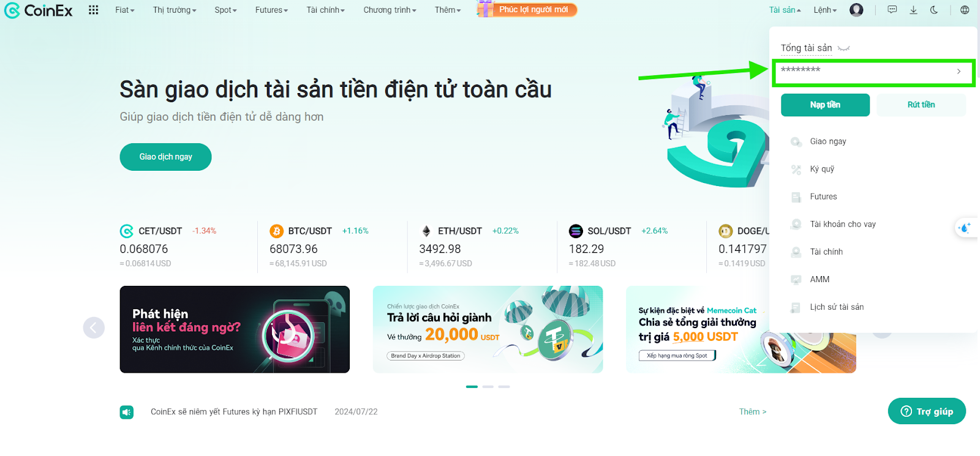The width and height of the screenshot is (980, 456).
Task: Open the language globe icon
Action: point(965,10)
